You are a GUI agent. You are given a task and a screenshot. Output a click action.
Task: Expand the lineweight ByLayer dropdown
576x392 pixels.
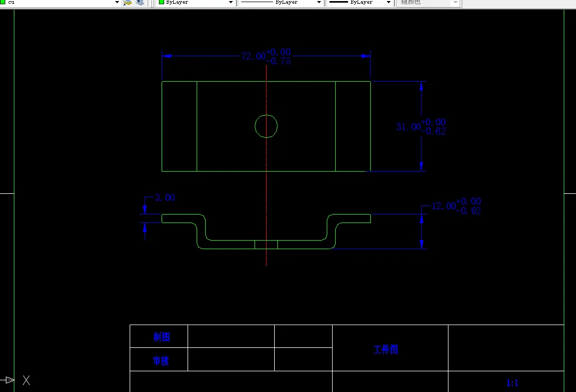[x=387, y=3]
